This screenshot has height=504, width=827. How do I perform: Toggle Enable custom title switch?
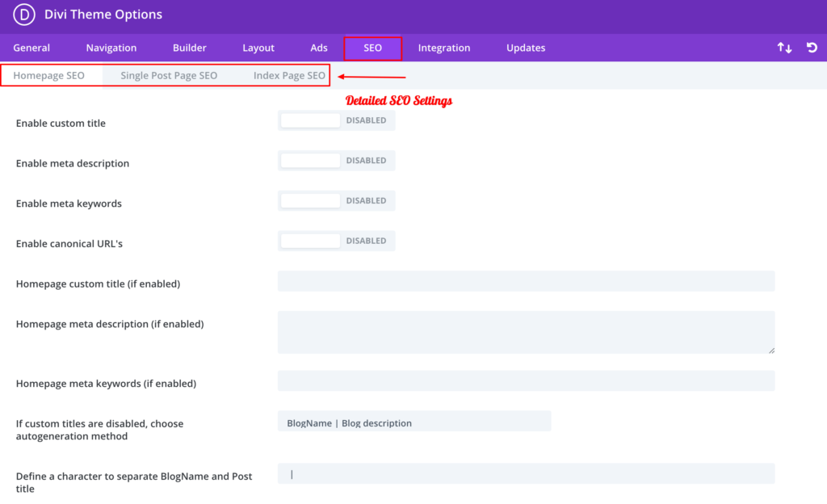point(337,120)
